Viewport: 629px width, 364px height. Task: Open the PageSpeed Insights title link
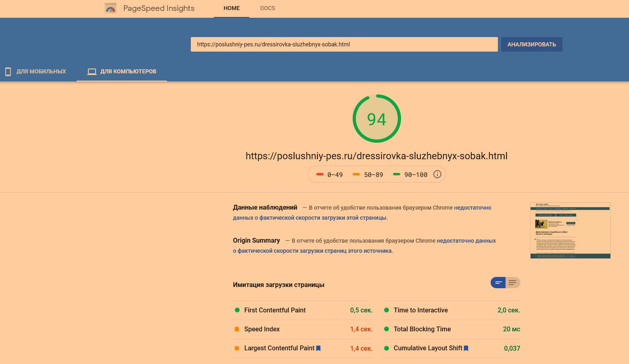[x=159, y=8]
